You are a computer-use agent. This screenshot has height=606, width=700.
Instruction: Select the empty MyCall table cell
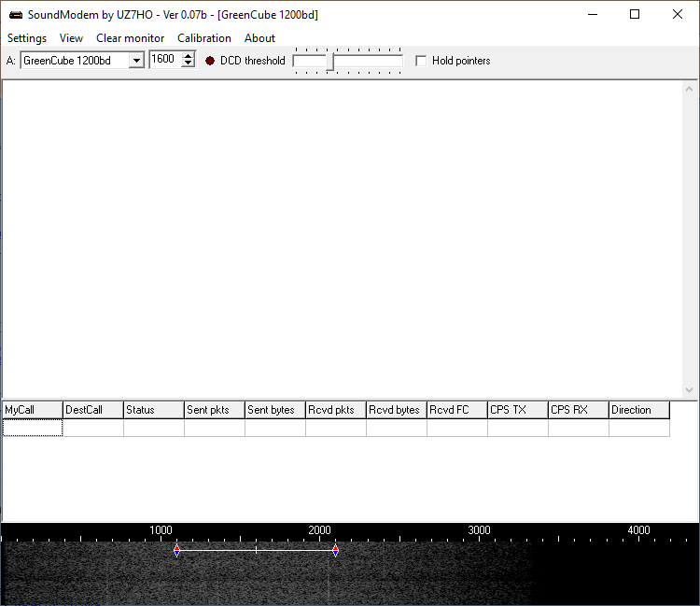pyautogui.click(x=33, y=428)
